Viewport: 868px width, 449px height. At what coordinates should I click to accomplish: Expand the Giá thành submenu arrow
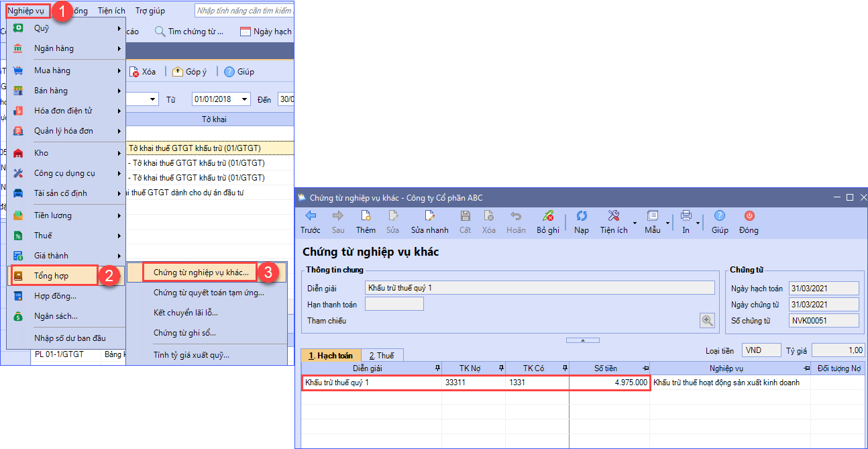click(x=119, y=256)
